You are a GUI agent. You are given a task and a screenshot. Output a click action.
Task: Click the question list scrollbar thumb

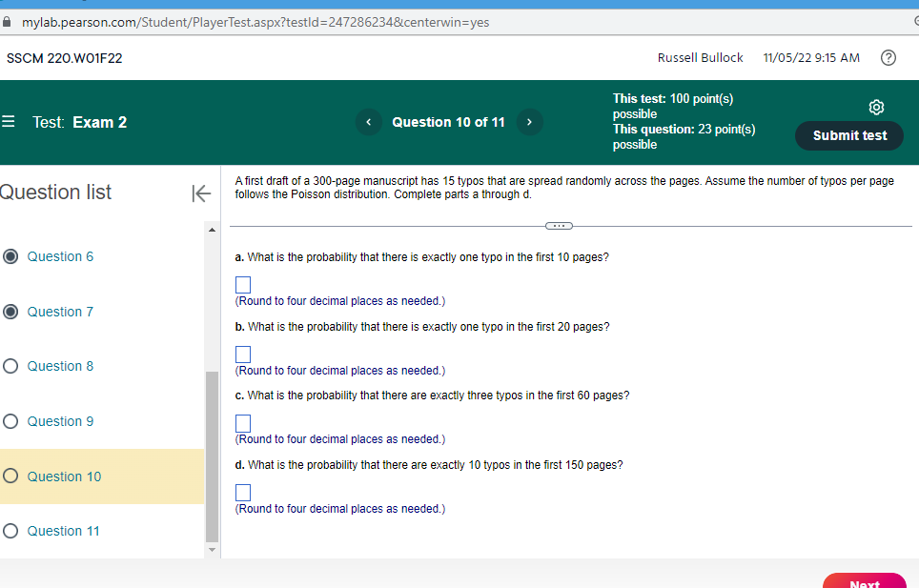[213, 456]
